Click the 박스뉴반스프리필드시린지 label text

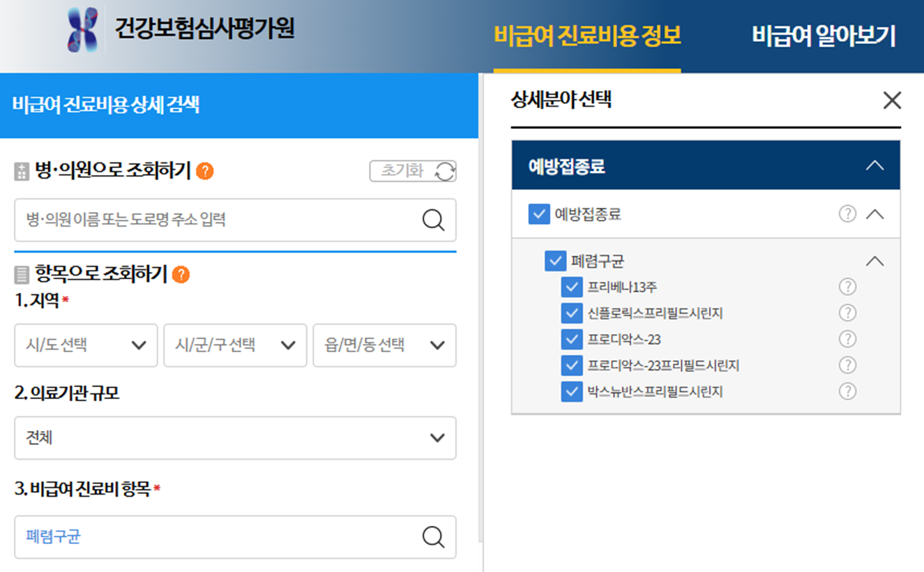pyautogui.click(x=655, y=391)
